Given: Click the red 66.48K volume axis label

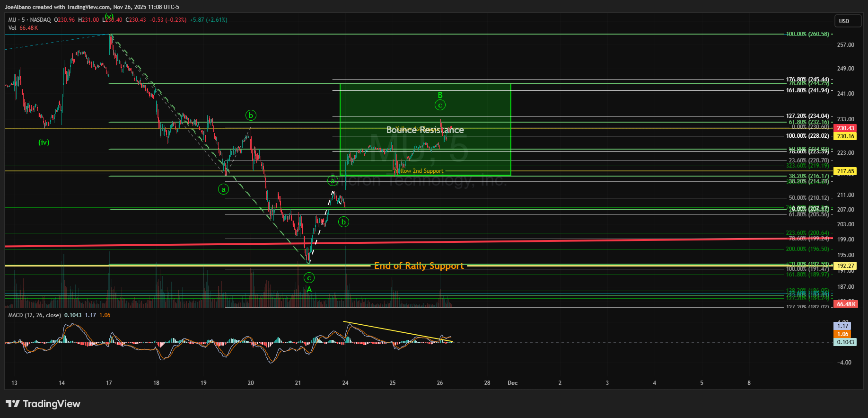Looking at the screenshot, I should click(x=846, y=304).
